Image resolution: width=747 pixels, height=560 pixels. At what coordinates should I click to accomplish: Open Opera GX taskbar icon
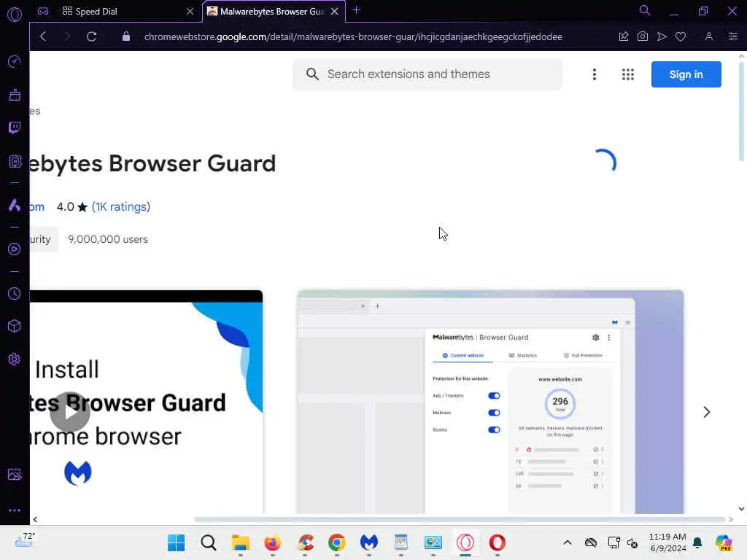point(465,542)
